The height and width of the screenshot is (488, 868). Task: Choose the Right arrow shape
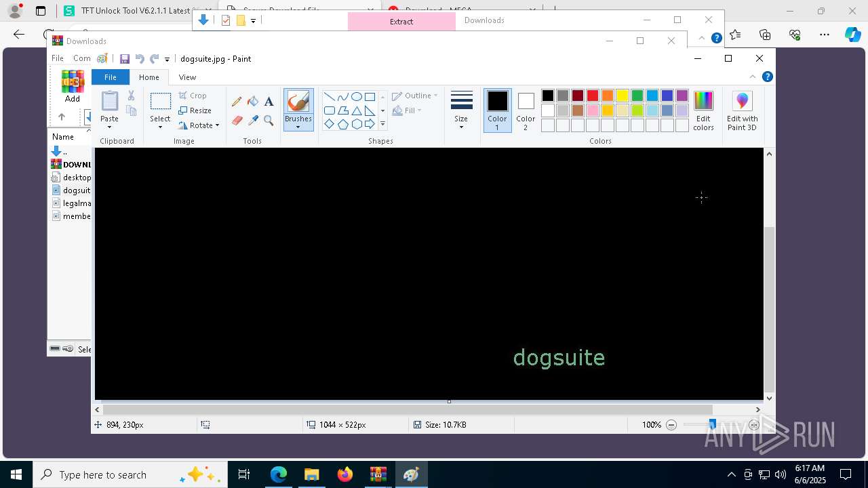pos(370,124)
